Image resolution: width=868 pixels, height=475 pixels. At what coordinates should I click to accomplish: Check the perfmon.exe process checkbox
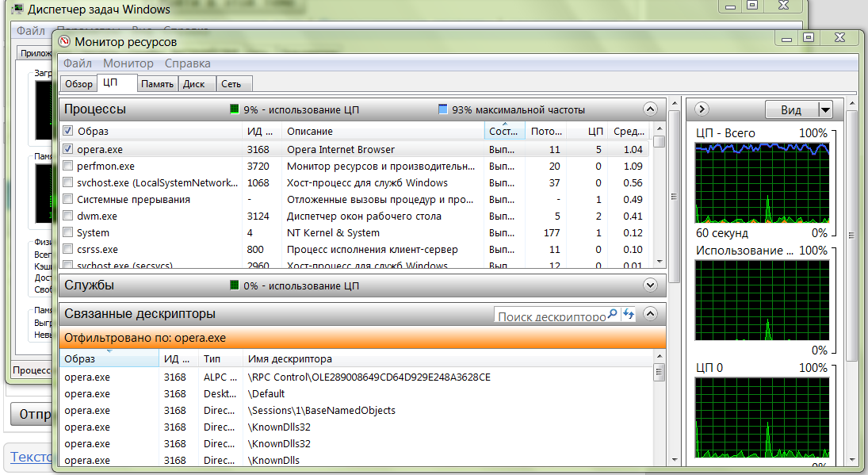coord(68,166)
